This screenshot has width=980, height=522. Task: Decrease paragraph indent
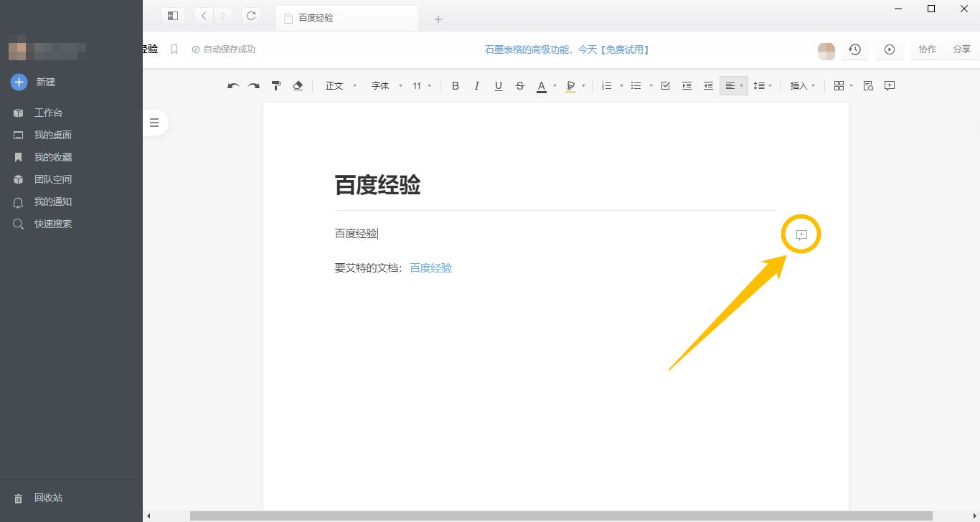tap(708, 86)
